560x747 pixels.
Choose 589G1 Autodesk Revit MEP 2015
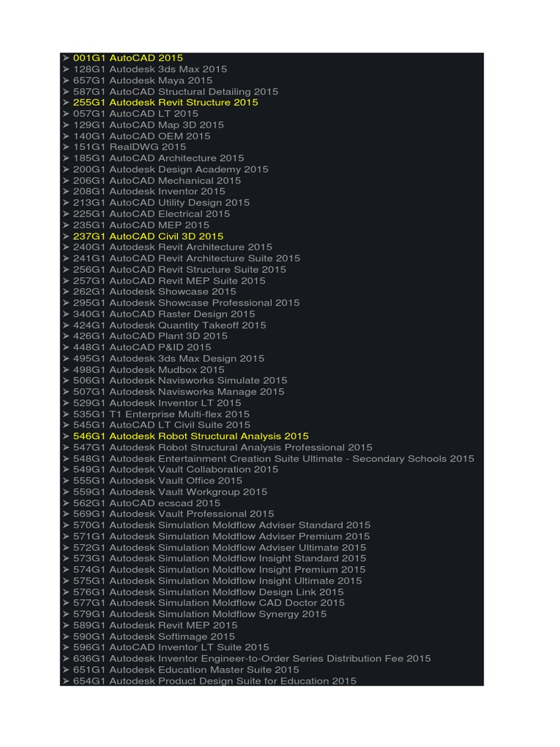[155, 625]
